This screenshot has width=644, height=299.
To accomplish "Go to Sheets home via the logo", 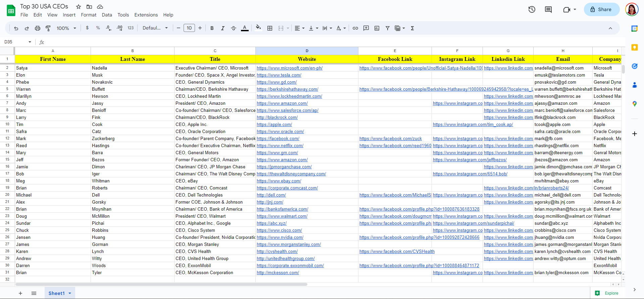I will (x=11, y=10).
